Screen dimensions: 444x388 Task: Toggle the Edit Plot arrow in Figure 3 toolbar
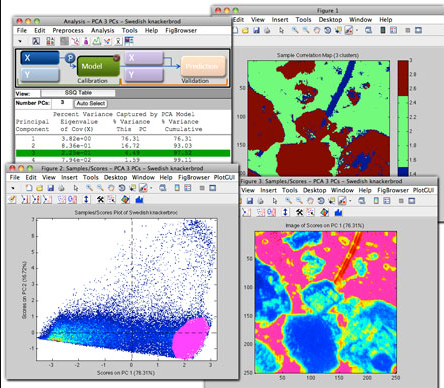coord(275,201)
